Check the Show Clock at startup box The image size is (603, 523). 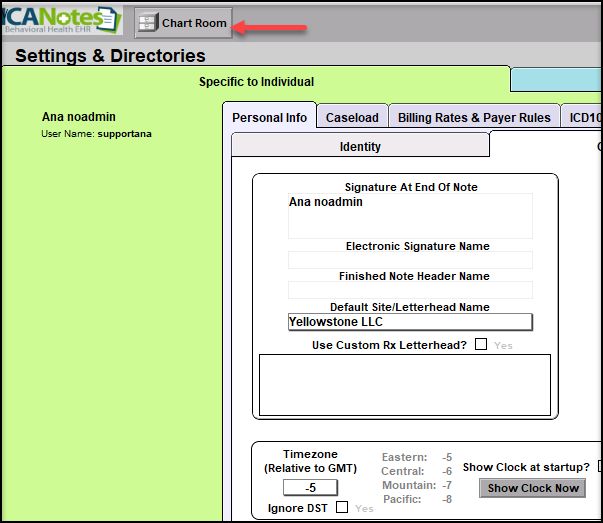599,467
